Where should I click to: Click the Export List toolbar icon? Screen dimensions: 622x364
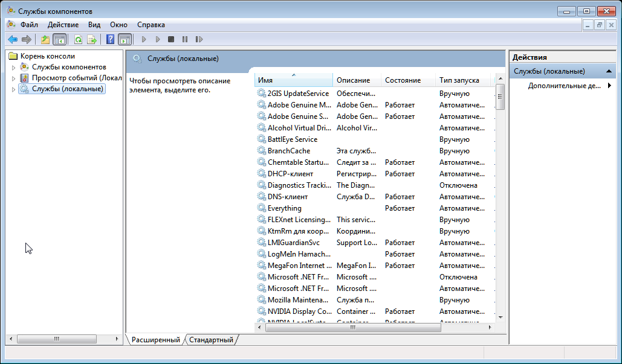point(92,39)
